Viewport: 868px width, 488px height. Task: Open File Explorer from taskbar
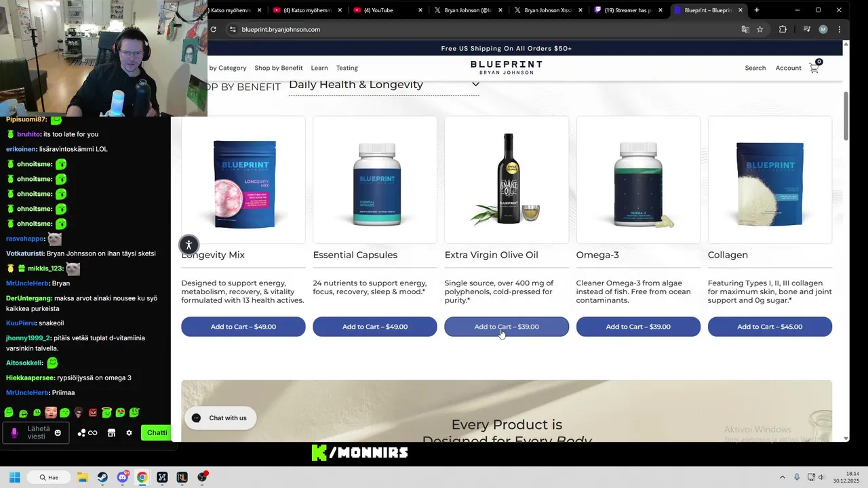(82, 477)
